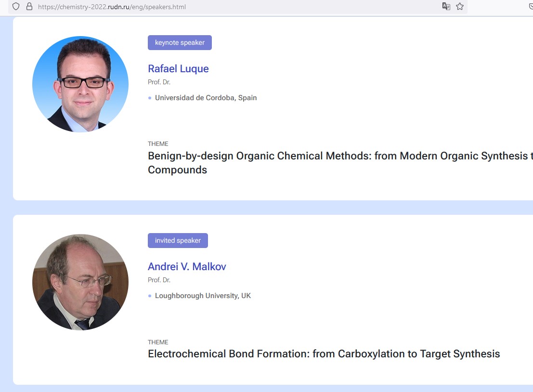Click 'Loughborough University, UK' affiliation text

(x=203, y=296)
